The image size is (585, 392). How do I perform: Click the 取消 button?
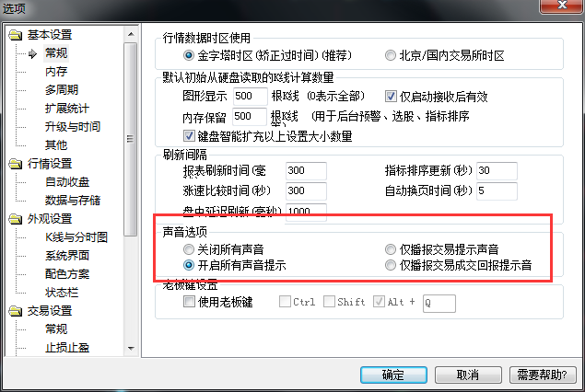click(x=468, y=375)
